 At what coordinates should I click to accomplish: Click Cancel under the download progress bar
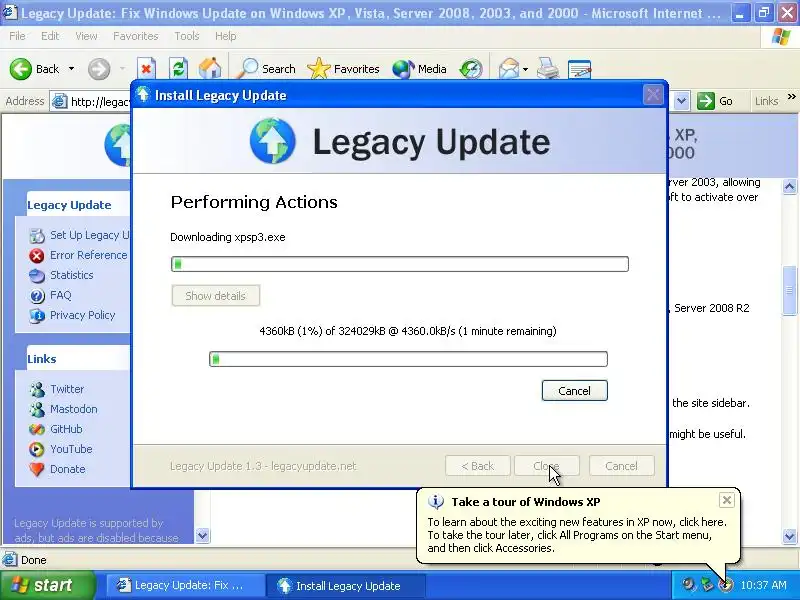click(574, 391)
